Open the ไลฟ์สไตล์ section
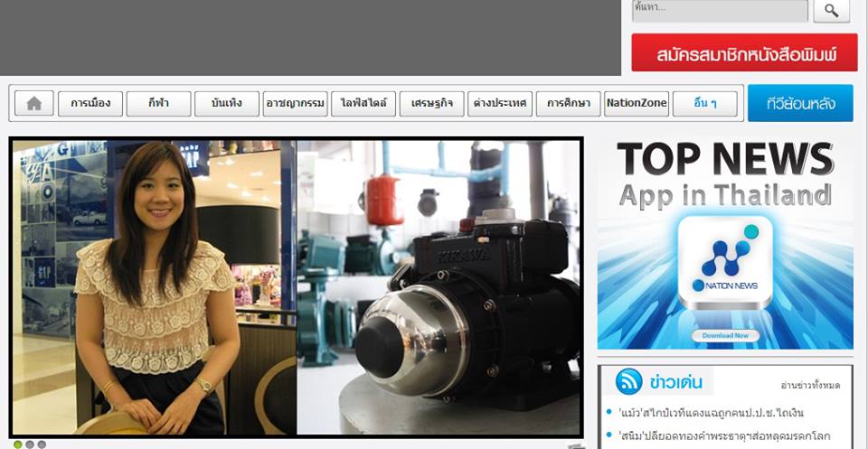The height and width of the screenshot is (449, 868). click(363, 103)
